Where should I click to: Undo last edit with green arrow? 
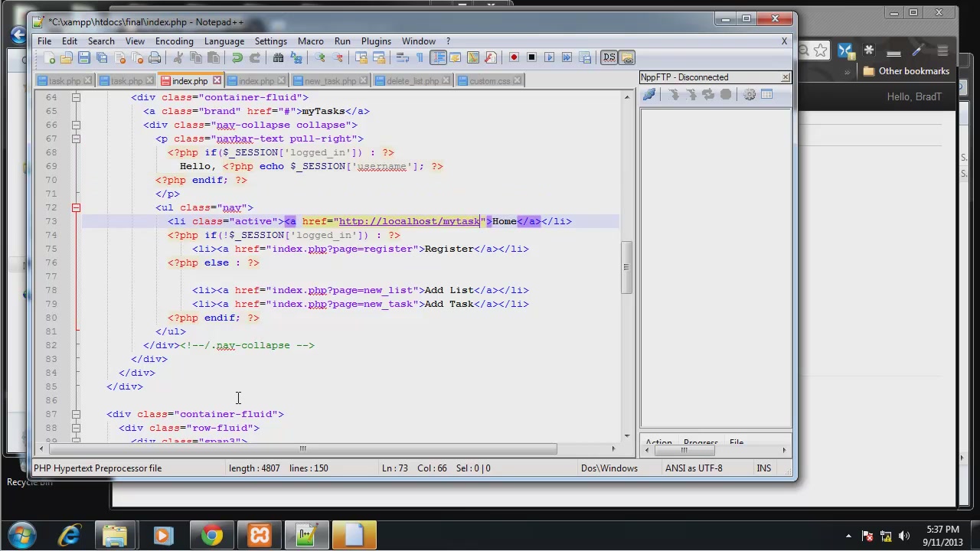pyautogui.click(x=237, y=57)
